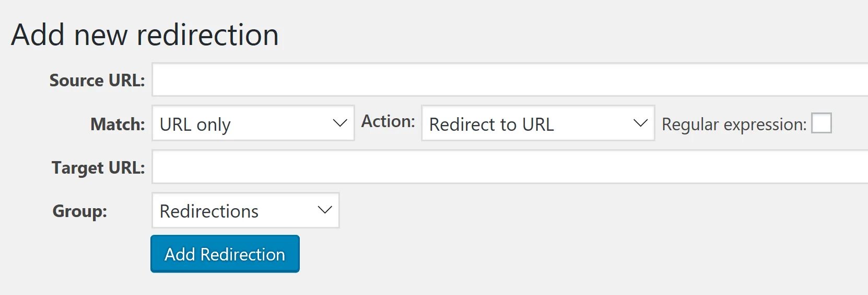Click the 'Regular expression:' label text
The height and width of the screenshot is (295, 868).
[734, 124]
